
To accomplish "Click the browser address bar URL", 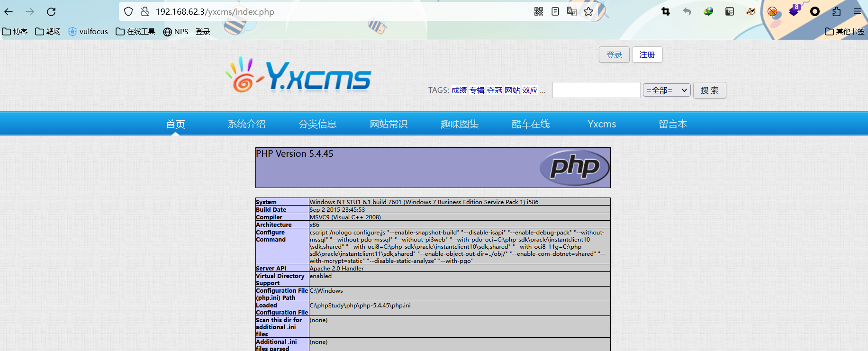I will tap(215, 12).
